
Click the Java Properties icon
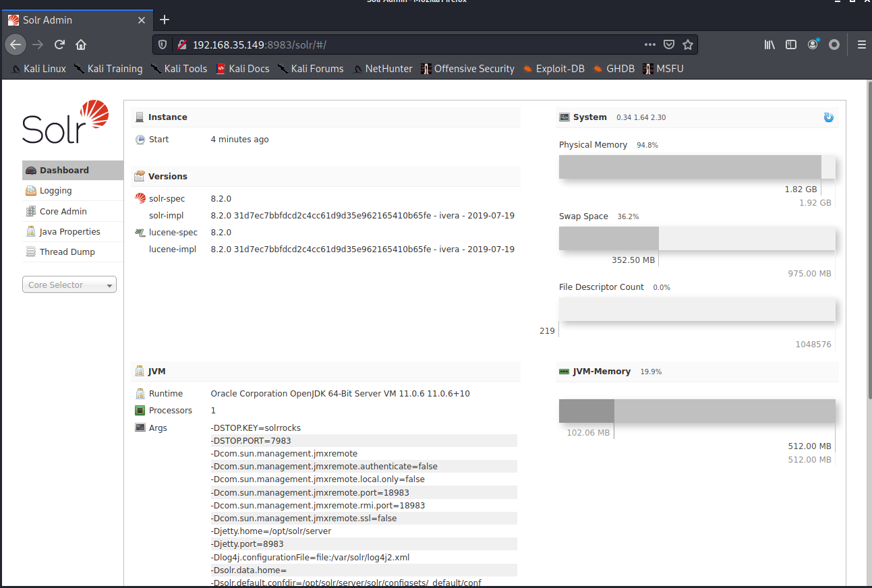pos(31,231)
